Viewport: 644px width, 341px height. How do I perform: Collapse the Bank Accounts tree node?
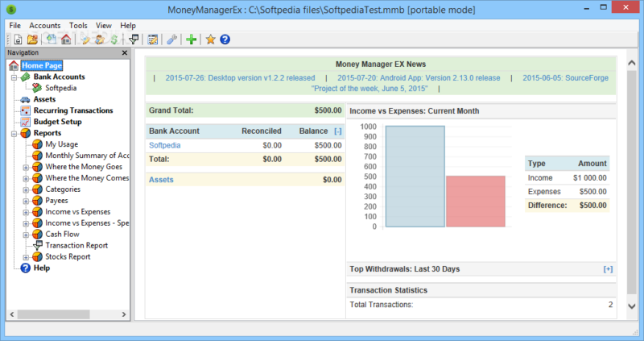tap(14, 77)
